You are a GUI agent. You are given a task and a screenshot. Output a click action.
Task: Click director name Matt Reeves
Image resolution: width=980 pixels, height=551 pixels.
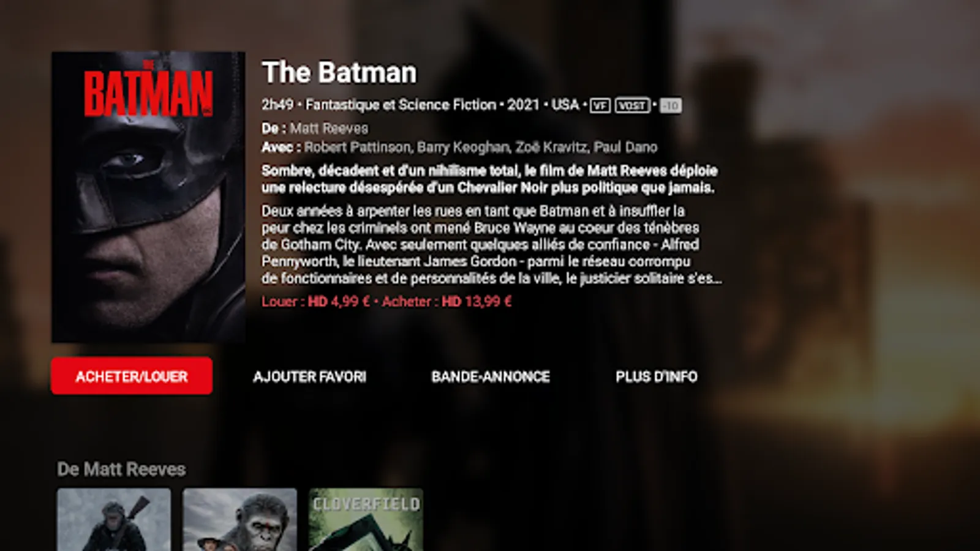pyautogui.click(x=329, y=129)
